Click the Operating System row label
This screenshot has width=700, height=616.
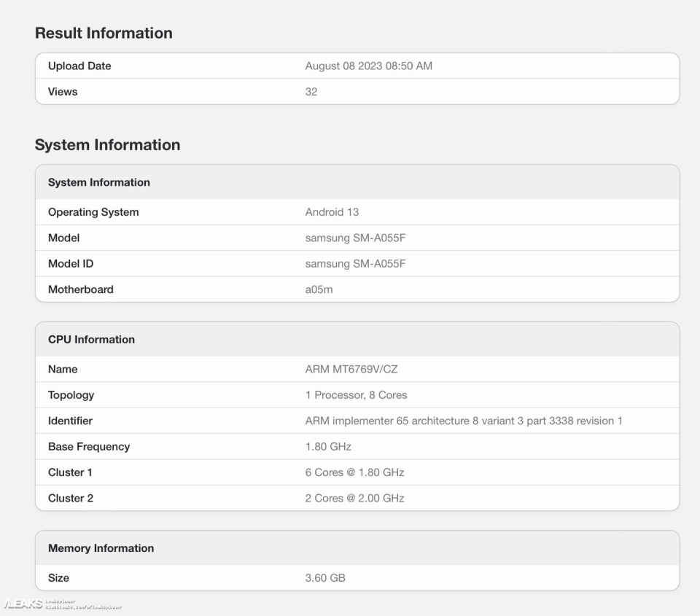tap(93, 212)
